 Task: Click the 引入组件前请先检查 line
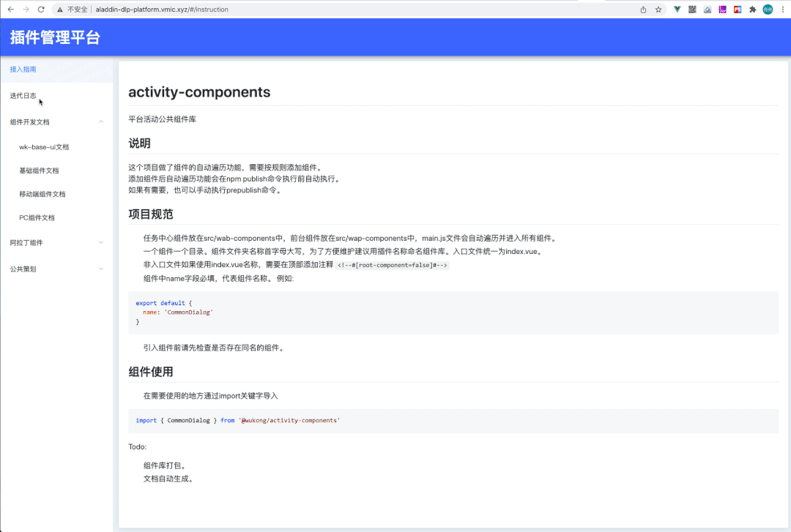tap(214, 348)
